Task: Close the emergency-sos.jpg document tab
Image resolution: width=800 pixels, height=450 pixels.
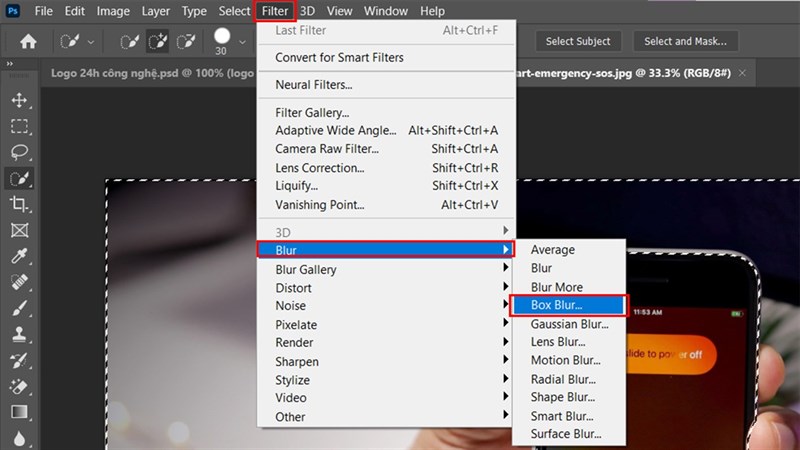Action: click(x=742, y=73)
